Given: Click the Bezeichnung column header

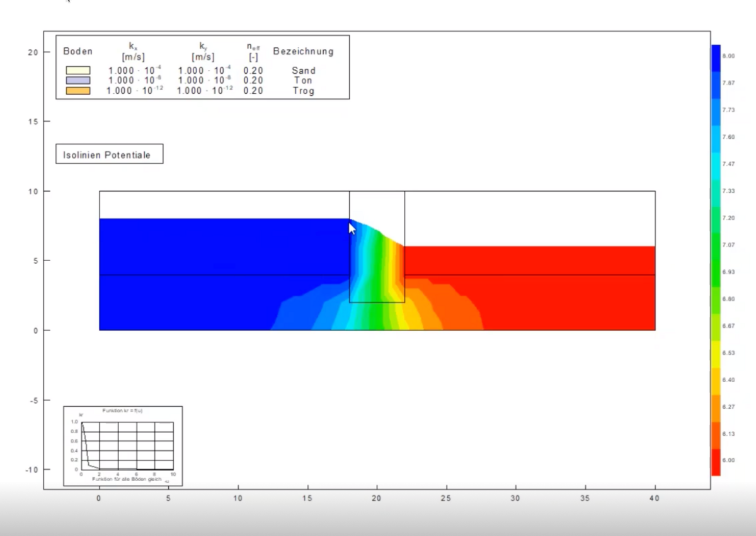Looking at the screenshot, I should 303,51.
